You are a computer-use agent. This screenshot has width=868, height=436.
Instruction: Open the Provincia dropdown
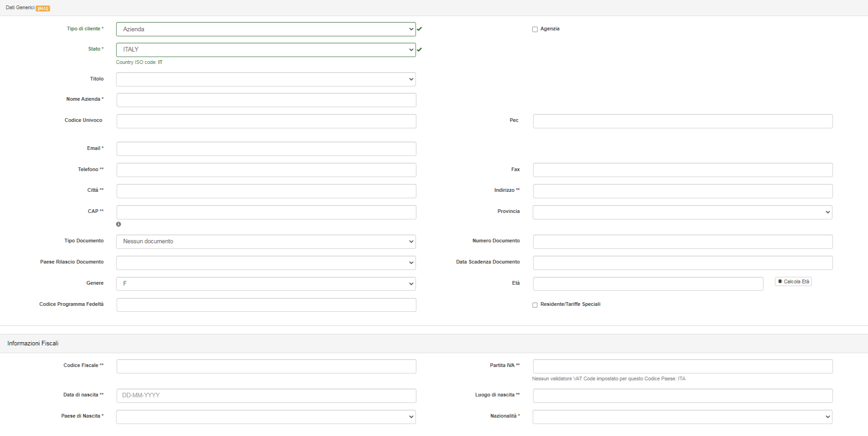(x=682, y=212)
